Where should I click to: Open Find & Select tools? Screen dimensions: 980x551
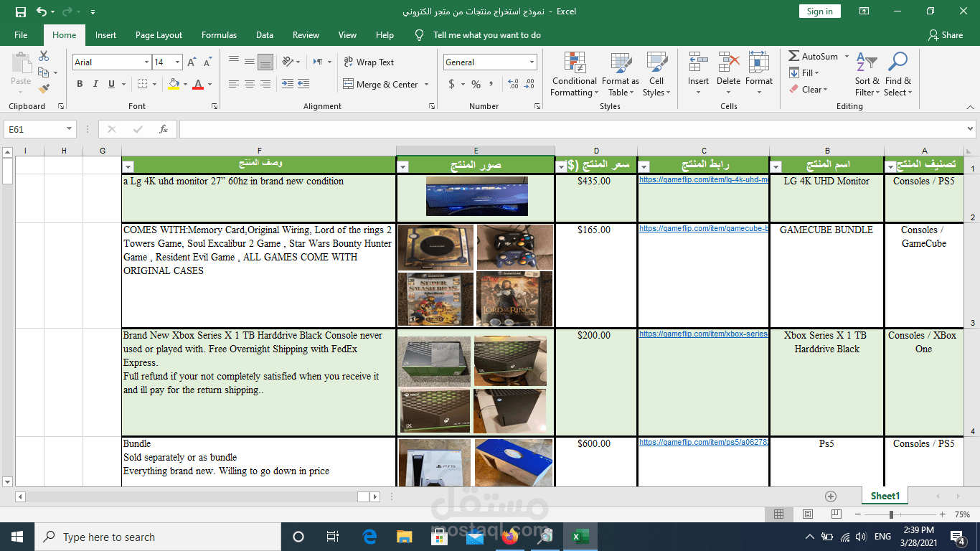(897, 74)
